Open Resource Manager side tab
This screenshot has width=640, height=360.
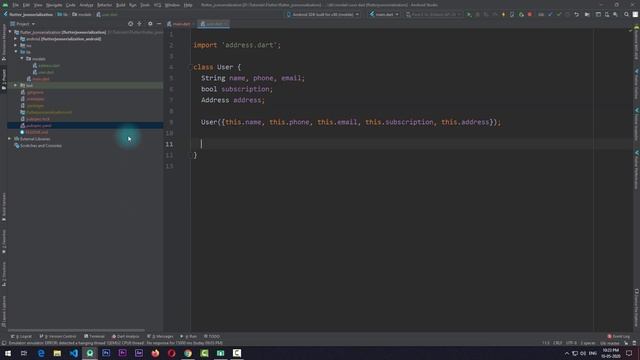point(4,42)
